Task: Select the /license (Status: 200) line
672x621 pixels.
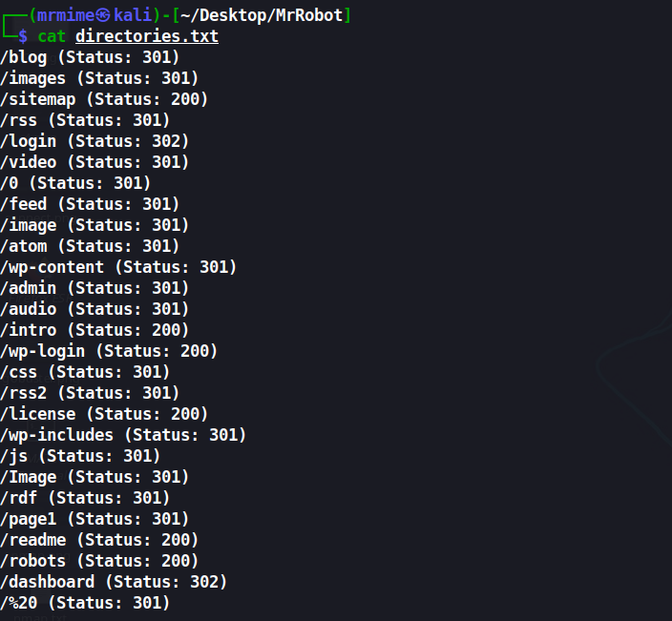Action: click(x=104, y=414)
